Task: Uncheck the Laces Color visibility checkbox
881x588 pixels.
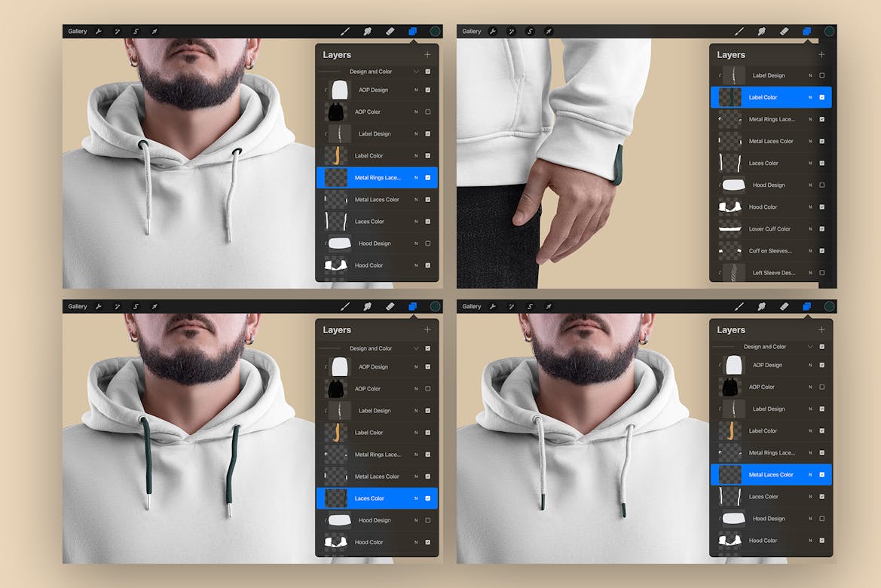Action: click(429, 498)
